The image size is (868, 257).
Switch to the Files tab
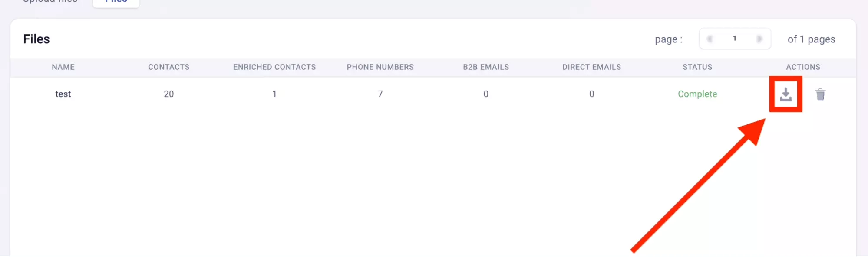(x=116, y=2)
